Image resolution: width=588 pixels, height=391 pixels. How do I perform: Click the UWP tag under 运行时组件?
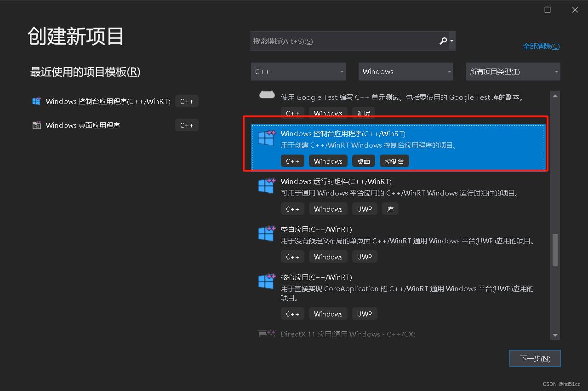[365, 209]
